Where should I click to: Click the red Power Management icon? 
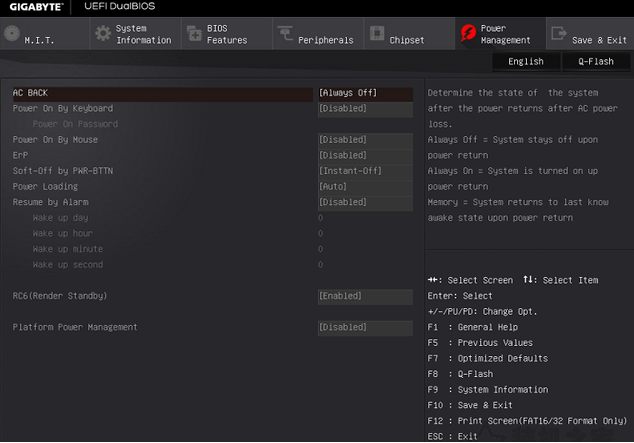466,34
